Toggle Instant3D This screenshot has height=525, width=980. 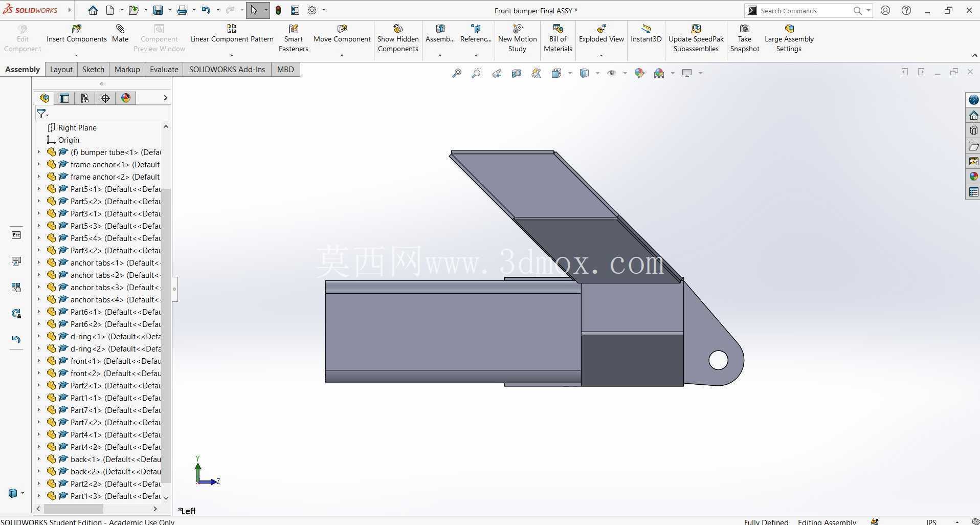[646, 34]
